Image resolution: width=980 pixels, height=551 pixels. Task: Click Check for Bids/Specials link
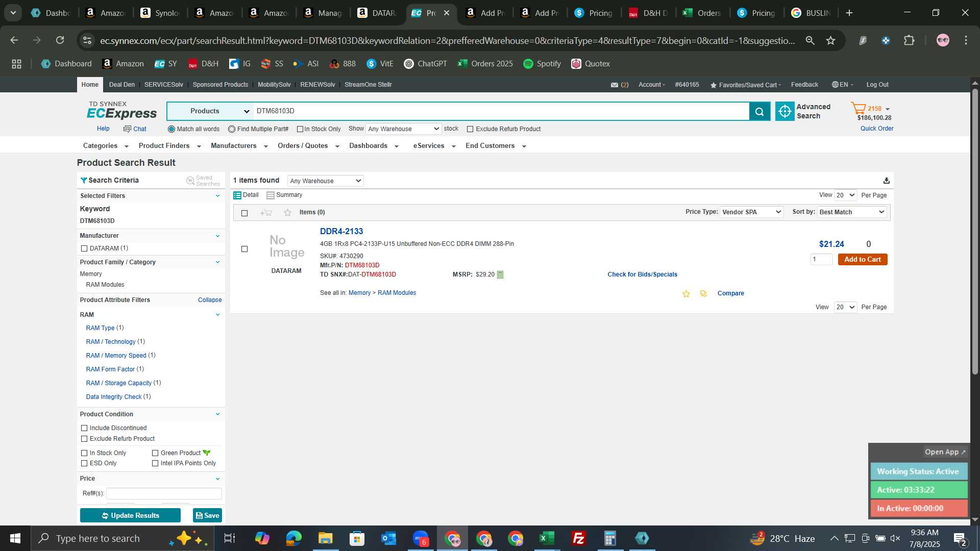642,274
